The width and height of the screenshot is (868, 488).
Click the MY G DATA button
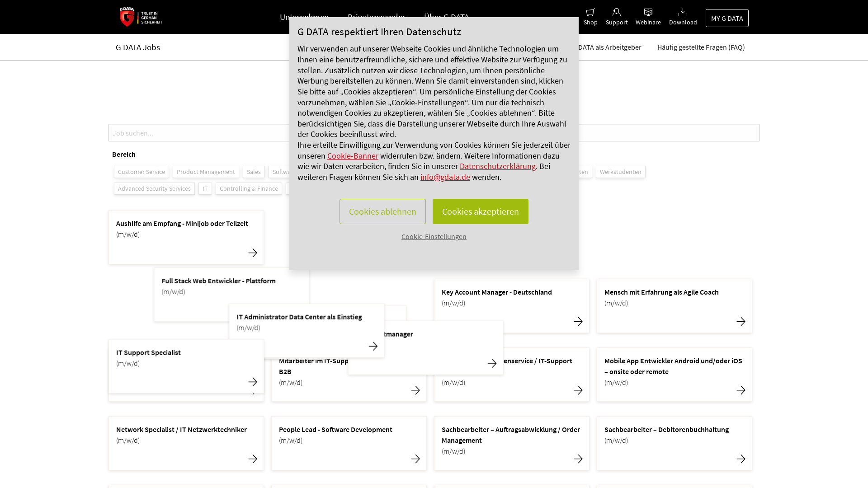click(x=726, y=19)
